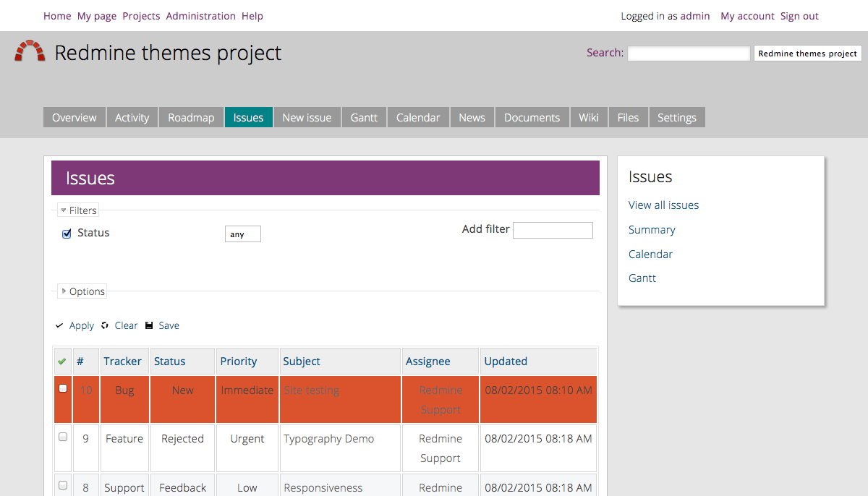Open 'View all issues' in sidebar
This screenshot has width=868, height=496.
pyautogui.click(x=664, y=205)
